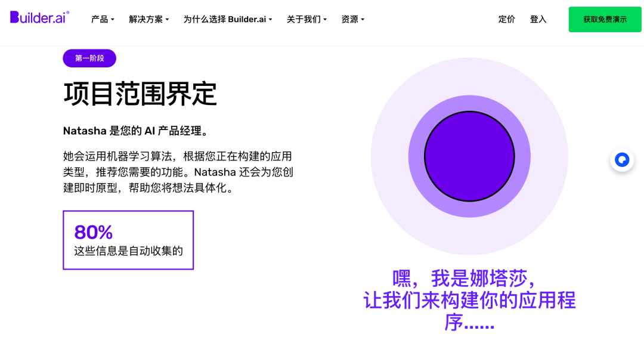Go to the Builder.ai logo homepage

tap(39, 17)
